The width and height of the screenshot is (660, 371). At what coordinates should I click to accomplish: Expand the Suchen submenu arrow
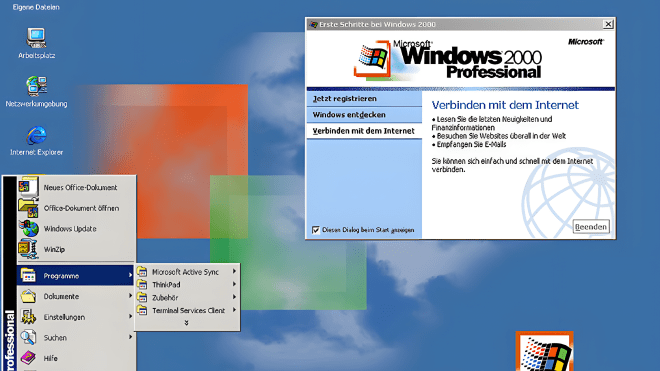pos(130,337)
